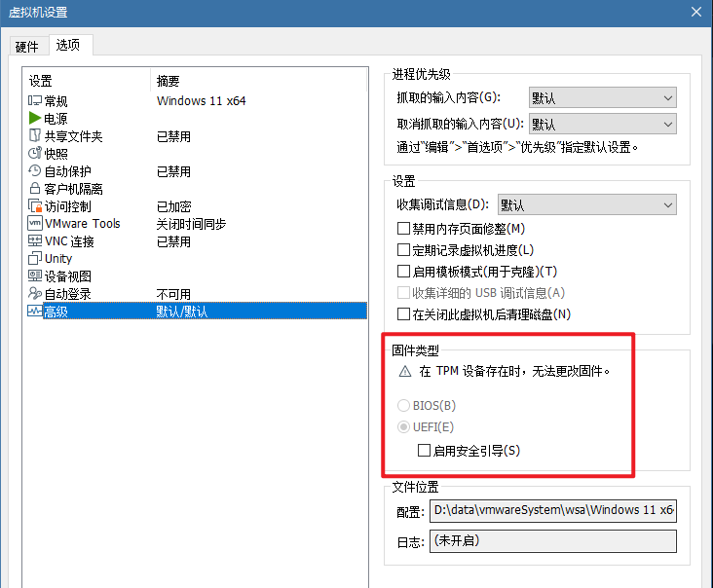713x588 pixels.
Task: Click the 快照 snapshot clock icon
Action: (34, 153)
